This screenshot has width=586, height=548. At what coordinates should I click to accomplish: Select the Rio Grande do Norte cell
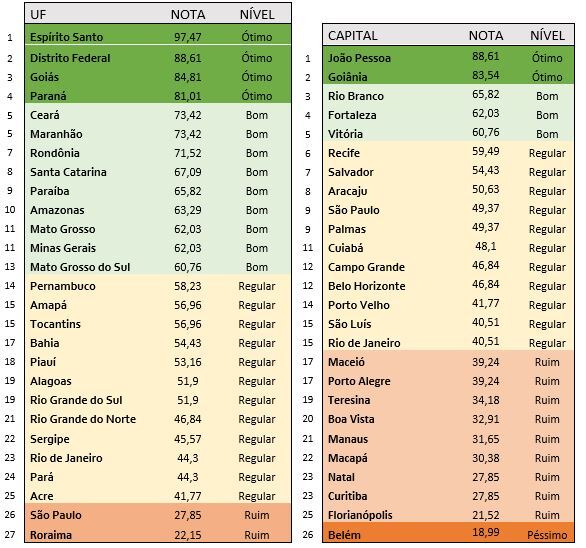click(83, 419)
